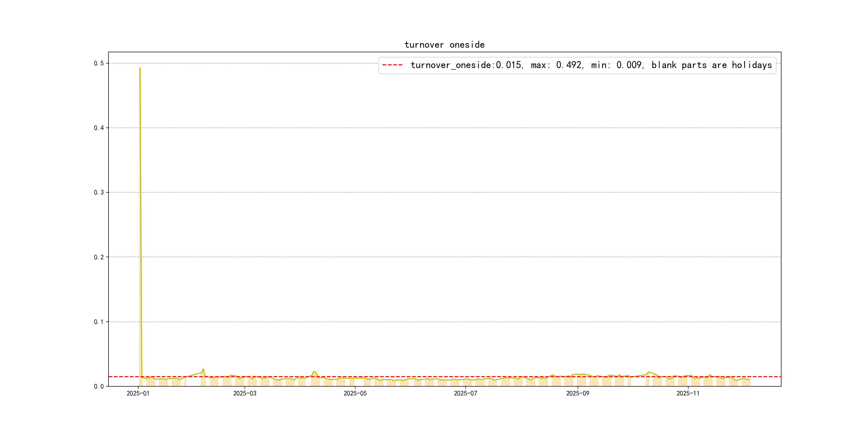Screen dimensions: 868x434
Task: Click the red dashed line sample in legend
Action: [392, 65]
